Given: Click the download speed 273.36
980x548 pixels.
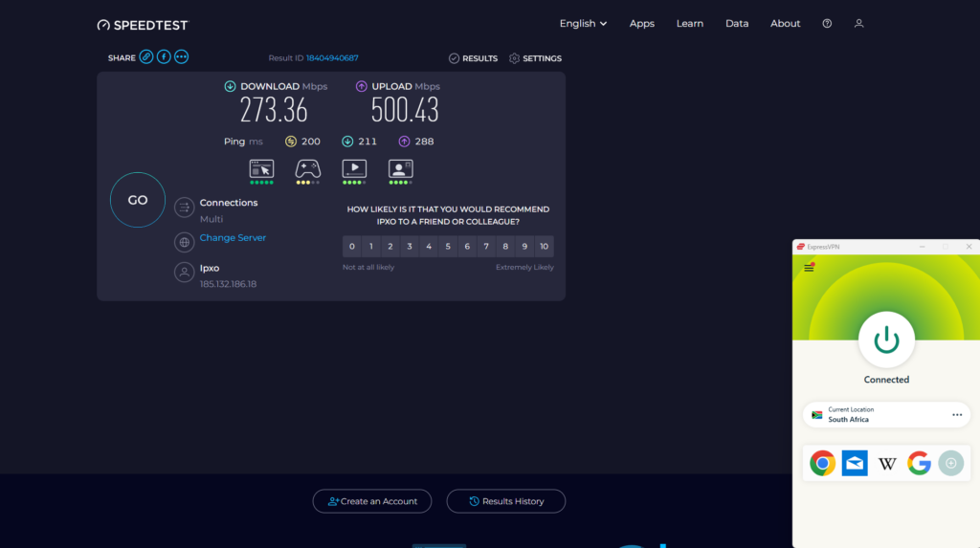Looking at the screenshot, I should (274, 110).
